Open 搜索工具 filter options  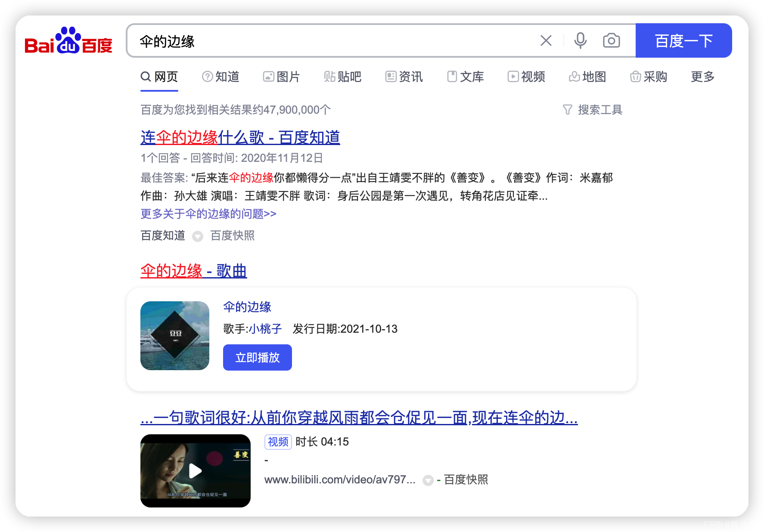click(593, 110)
